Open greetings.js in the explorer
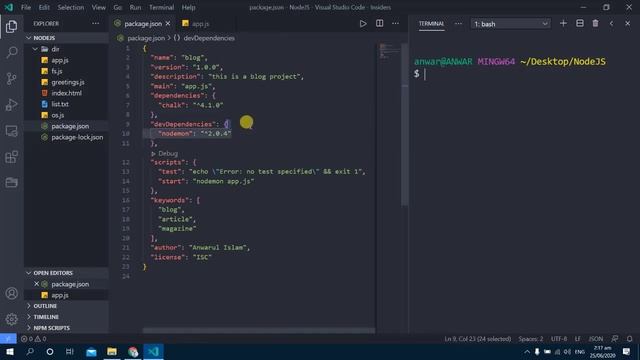Viewport: 640px width, 360px height. coord(67,82)
